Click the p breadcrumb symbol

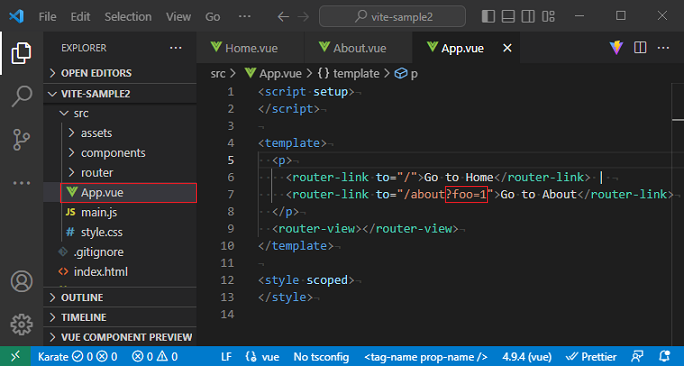coord(406,73)
